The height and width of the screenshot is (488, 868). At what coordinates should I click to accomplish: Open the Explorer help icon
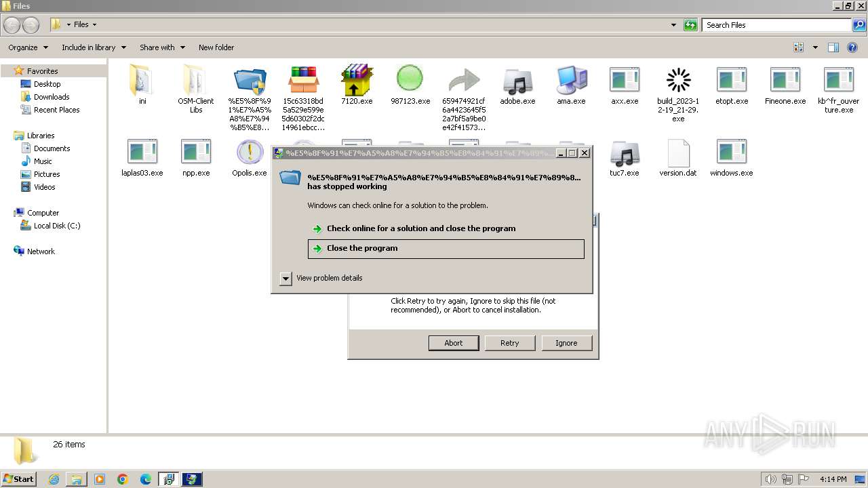[852, 47]
